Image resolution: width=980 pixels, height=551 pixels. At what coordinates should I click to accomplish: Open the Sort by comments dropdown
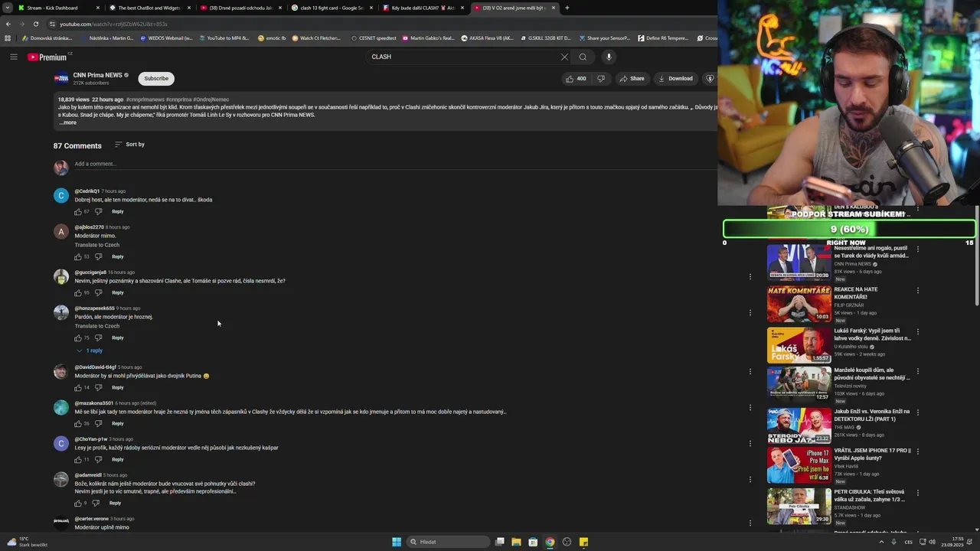click(x=129, y=144)
